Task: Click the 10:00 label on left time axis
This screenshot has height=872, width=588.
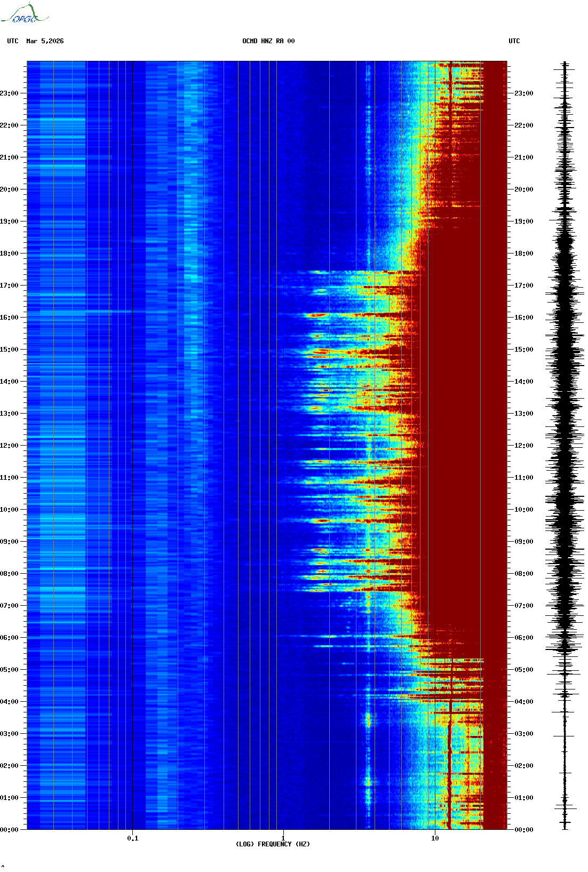Action: click(x=9, y=510)
